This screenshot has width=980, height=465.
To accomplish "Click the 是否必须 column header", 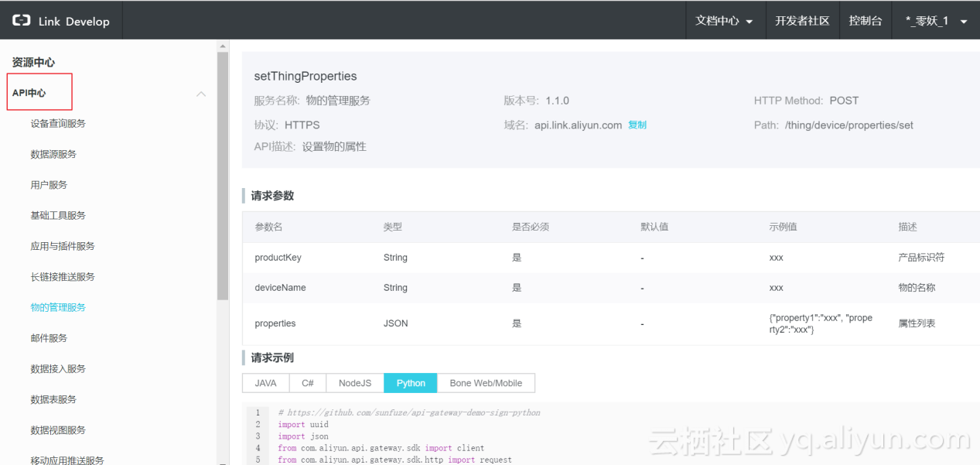I will tap(531, 227).
